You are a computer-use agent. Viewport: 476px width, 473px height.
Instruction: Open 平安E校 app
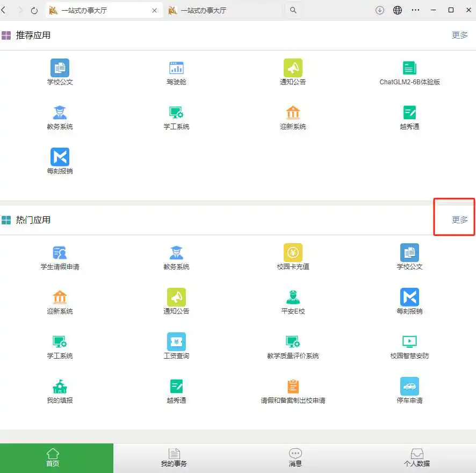[293, 301]
